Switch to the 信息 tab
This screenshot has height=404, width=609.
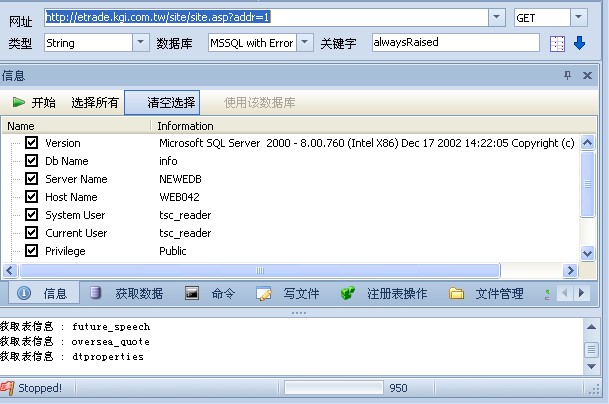tap(44, 293)
